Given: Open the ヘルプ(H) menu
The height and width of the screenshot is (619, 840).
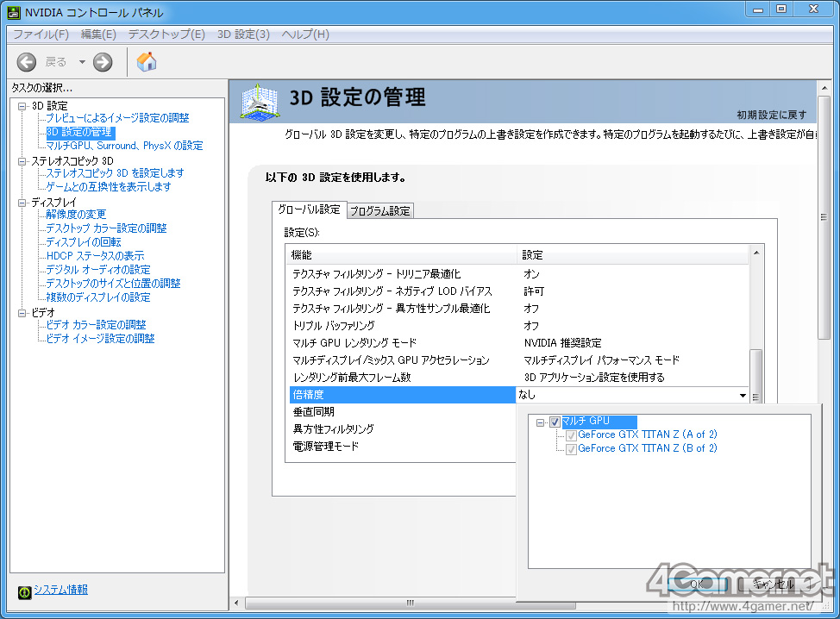Looking at the screenshot, I should tap(305, 34).
